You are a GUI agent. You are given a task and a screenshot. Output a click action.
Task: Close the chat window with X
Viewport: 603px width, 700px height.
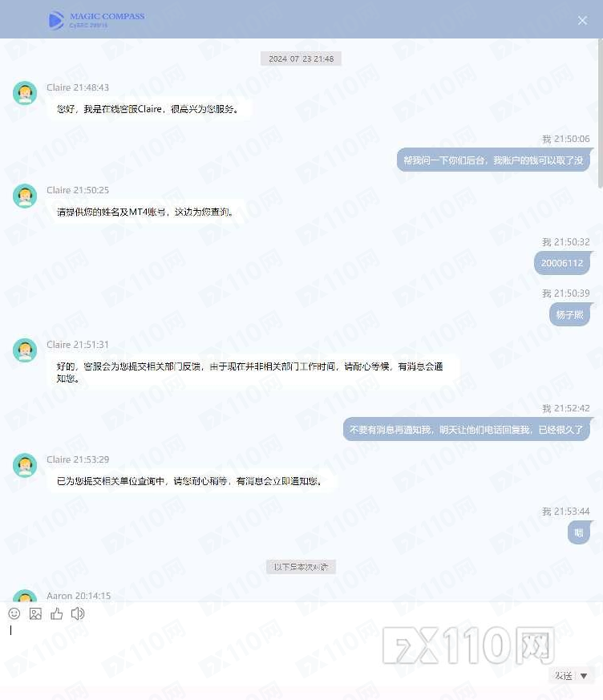pos(582,21)
